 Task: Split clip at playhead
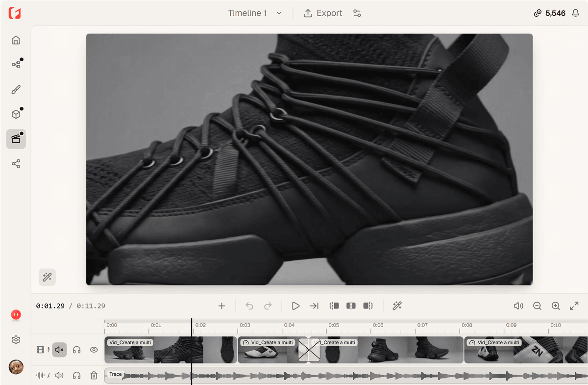[351, 306]
